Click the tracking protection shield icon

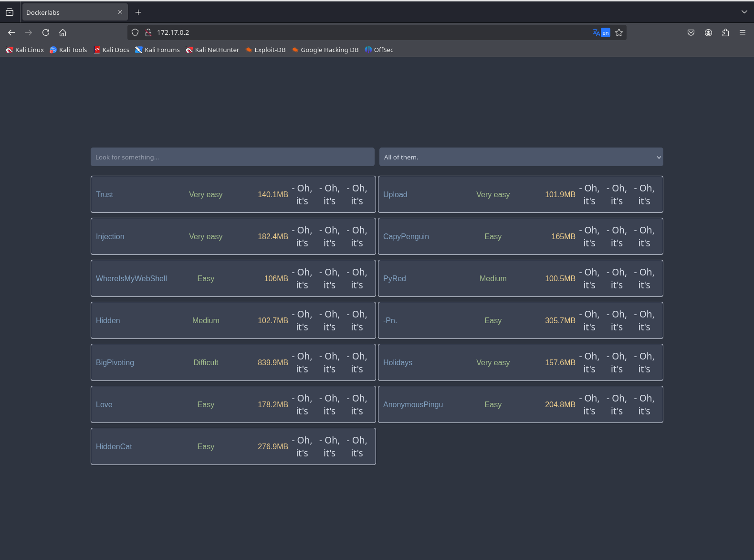[135, 32]
